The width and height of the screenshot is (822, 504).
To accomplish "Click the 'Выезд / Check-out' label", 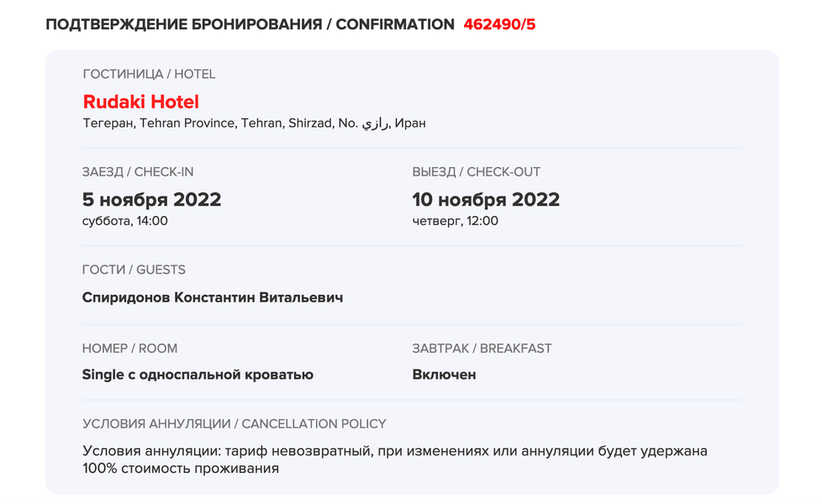I will click(x=477, y=172).
